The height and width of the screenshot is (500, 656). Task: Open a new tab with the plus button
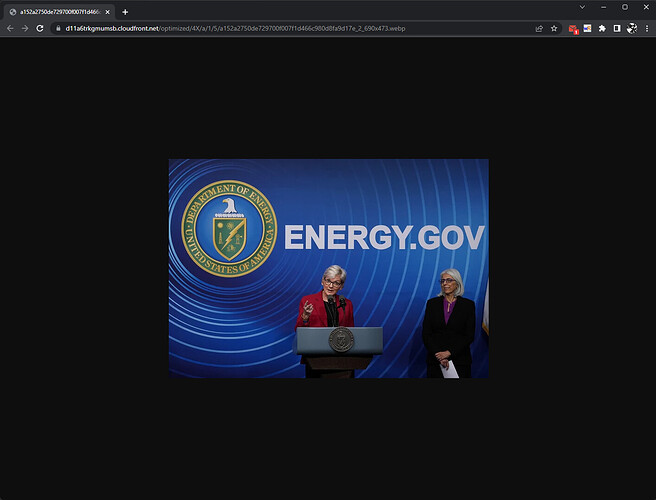[125, 12]
